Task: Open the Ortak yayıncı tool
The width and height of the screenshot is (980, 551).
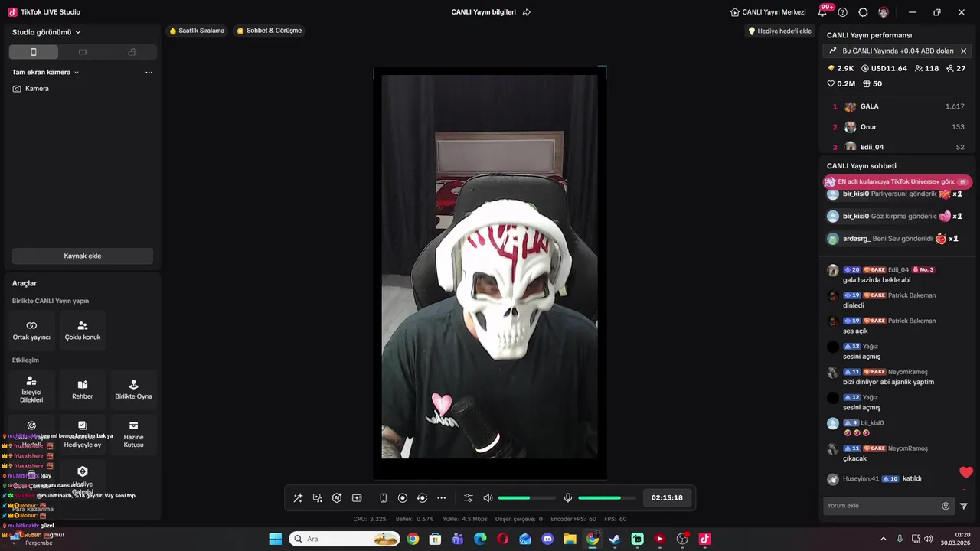Action: click(31, 331)
